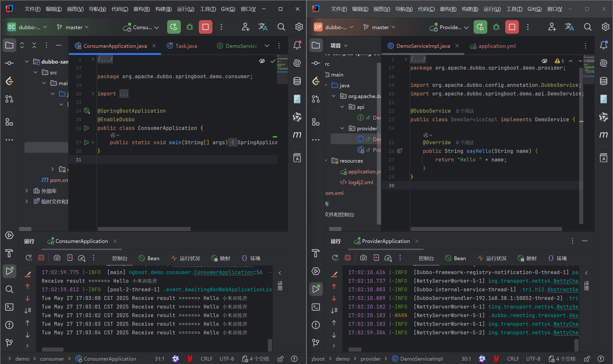Switch to application.yml tab in right window
This screenshot has height=364, width=613.
pyautogui.click(x=493, y=46)
